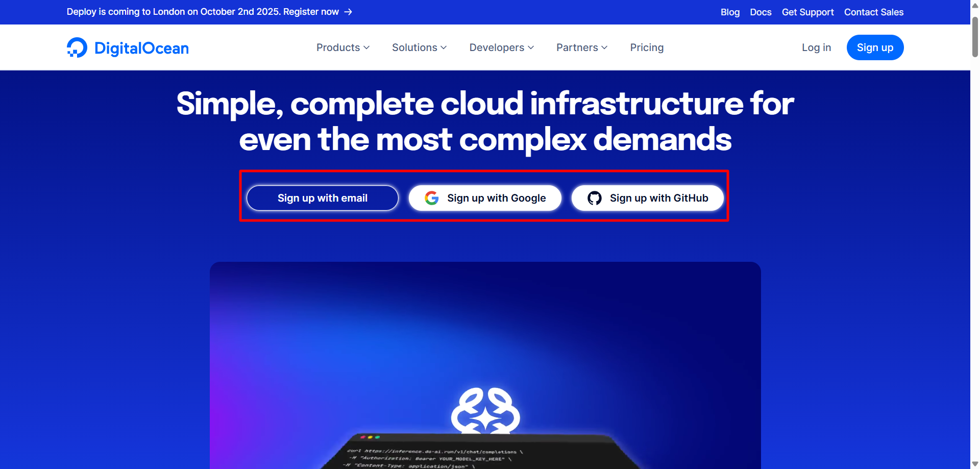Open the Deploy London announcement link
Viewport: 980px width, 469px height.
[x=209, y=12]
